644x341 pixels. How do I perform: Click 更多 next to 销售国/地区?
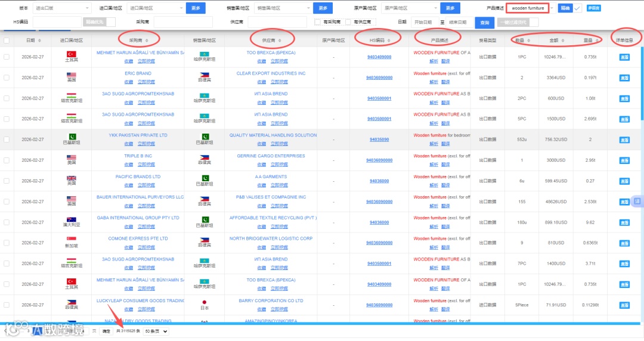coord(323,8)
